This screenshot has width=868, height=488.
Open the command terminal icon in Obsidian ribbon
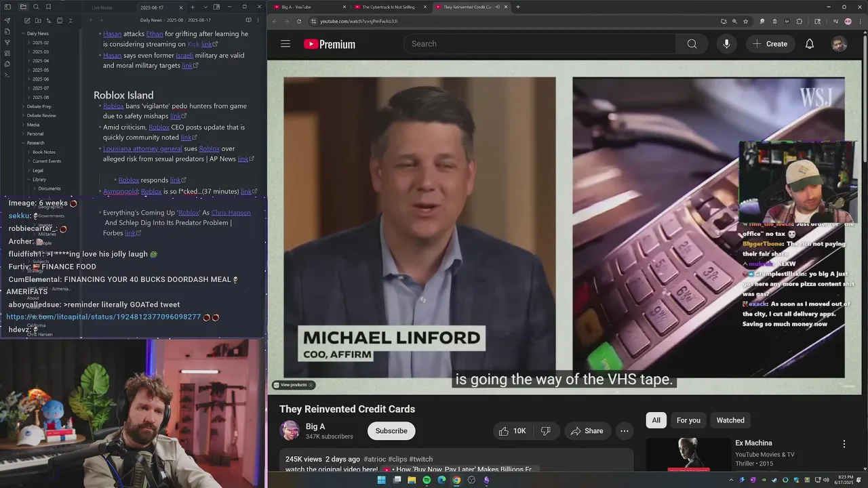click(x=7, y=75)
